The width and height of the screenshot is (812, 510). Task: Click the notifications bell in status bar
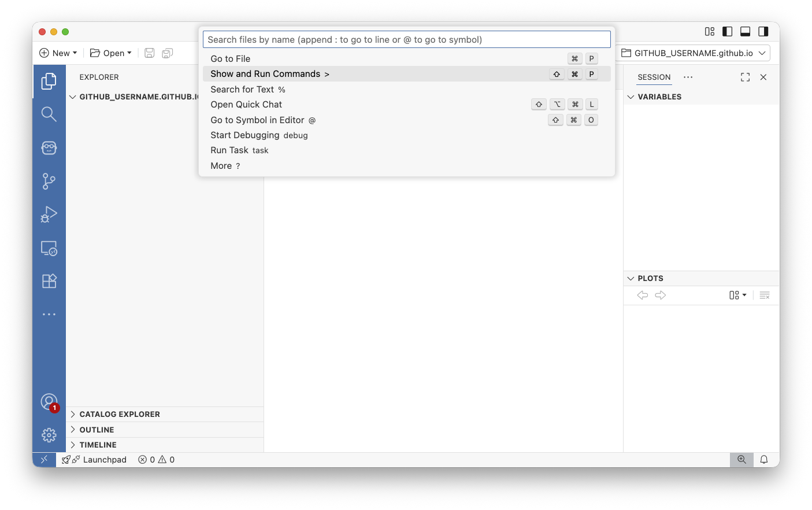pos(763,460)
